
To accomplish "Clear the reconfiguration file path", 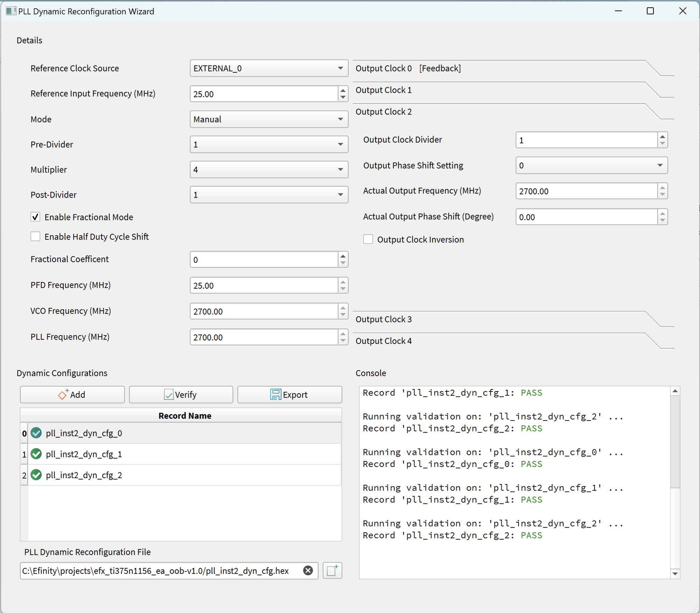I will tap(308, 571).
